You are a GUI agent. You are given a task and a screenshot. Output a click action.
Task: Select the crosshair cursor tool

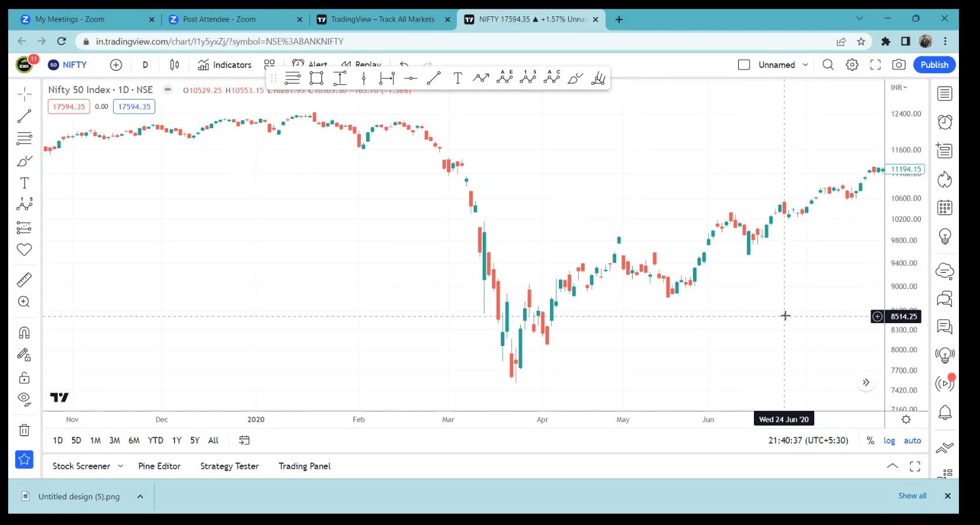coord(24,94)
